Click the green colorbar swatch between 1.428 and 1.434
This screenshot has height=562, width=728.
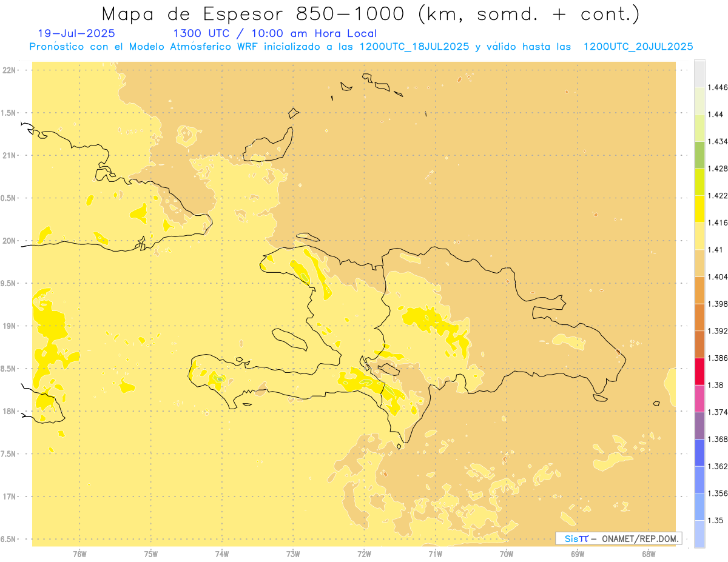(x=699, y=155)
